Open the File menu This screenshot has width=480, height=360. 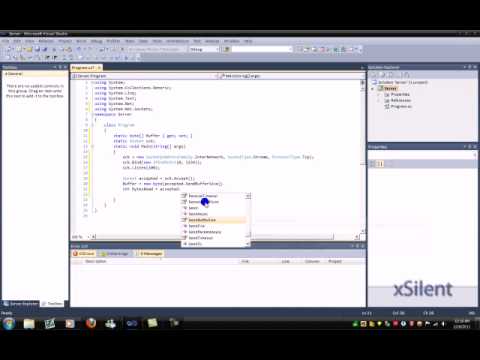tap(5, 41)
